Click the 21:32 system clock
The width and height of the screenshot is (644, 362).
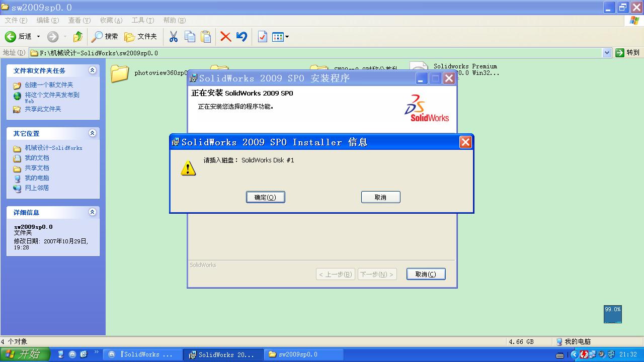628,354
